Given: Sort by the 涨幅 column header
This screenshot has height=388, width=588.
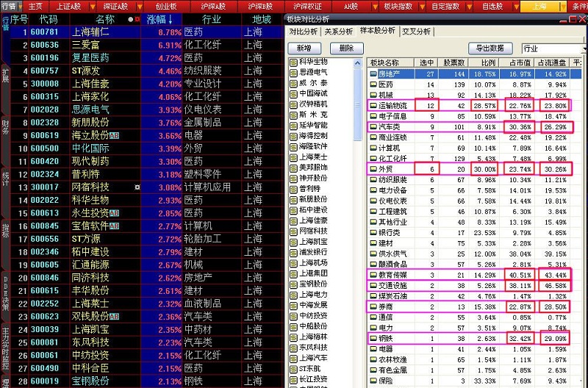Looking at the screenshot, I should coord(161,20).
